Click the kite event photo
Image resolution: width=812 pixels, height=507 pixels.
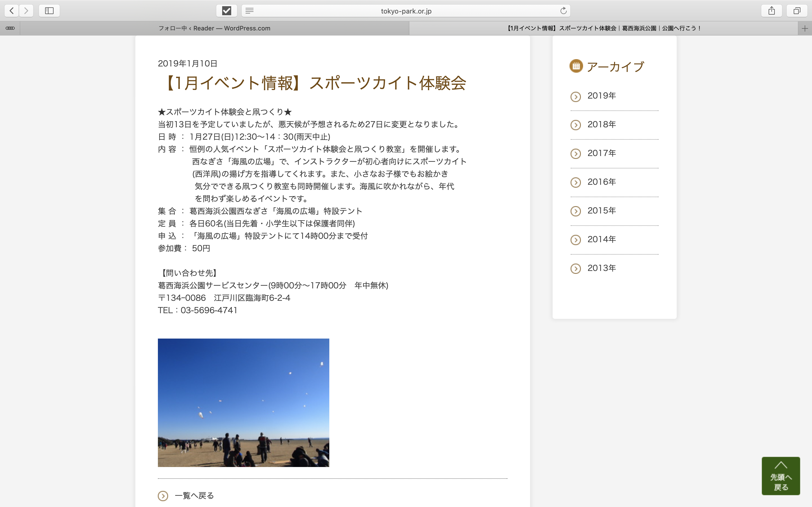coord(243,403)
